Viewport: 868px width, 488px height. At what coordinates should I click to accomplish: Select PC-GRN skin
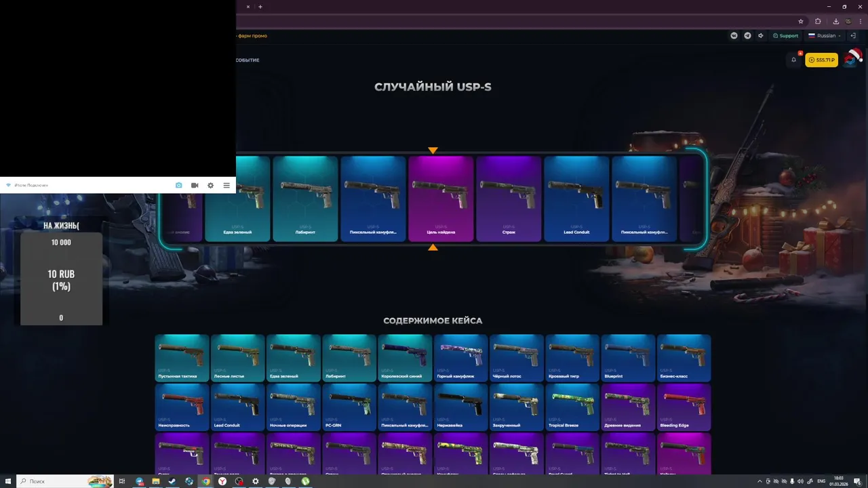pyautogui.click(x=349, y=407)
